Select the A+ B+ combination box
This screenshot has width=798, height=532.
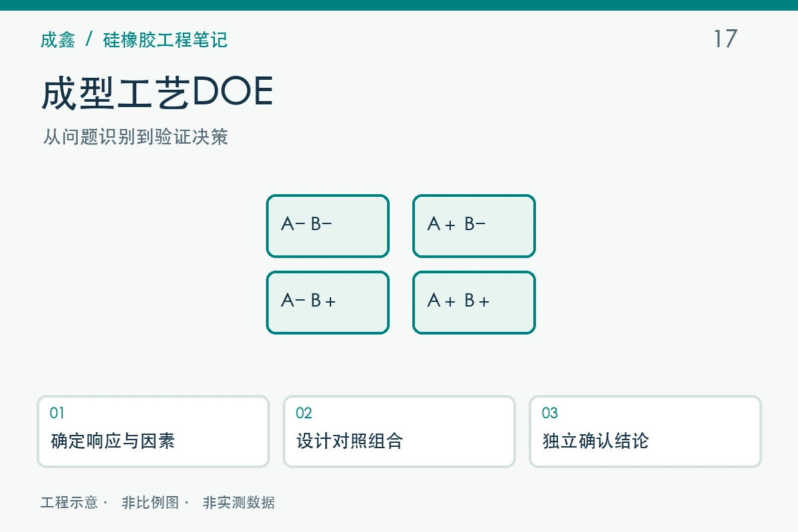point(474,303)
